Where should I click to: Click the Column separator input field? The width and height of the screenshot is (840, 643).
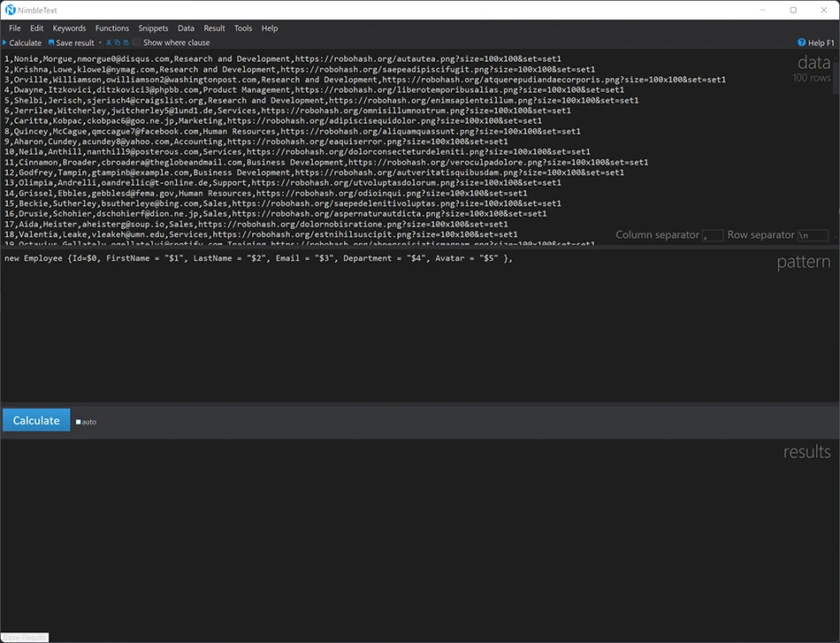[712, 235]
